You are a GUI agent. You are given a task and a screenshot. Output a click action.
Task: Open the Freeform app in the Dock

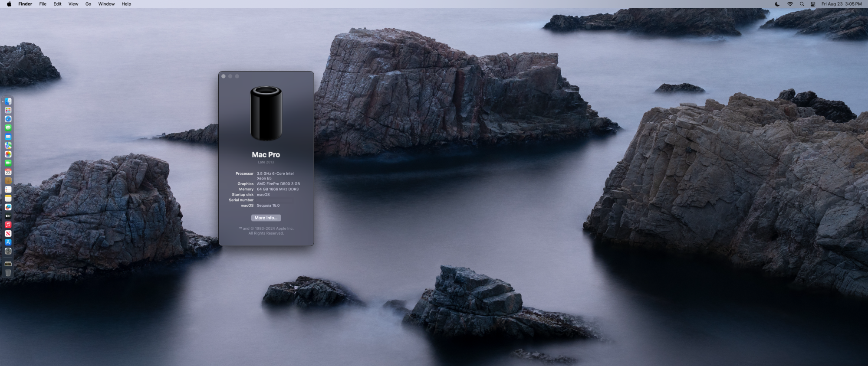coord(8,207)
